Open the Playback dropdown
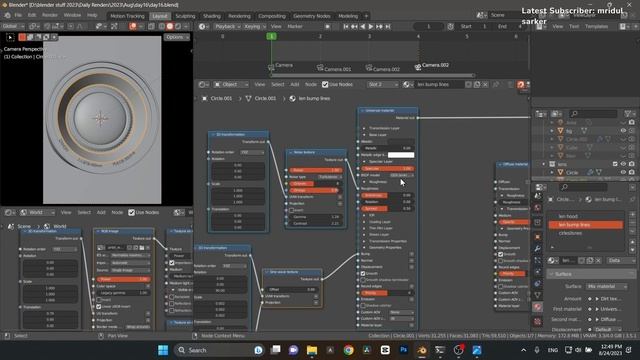The height and width of the screenshot is (360, 640). point(227,27)
